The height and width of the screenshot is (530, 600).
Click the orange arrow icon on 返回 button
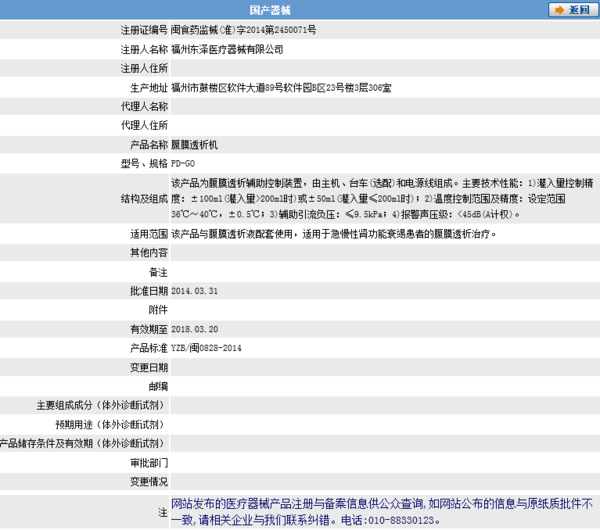pos(559,10)
